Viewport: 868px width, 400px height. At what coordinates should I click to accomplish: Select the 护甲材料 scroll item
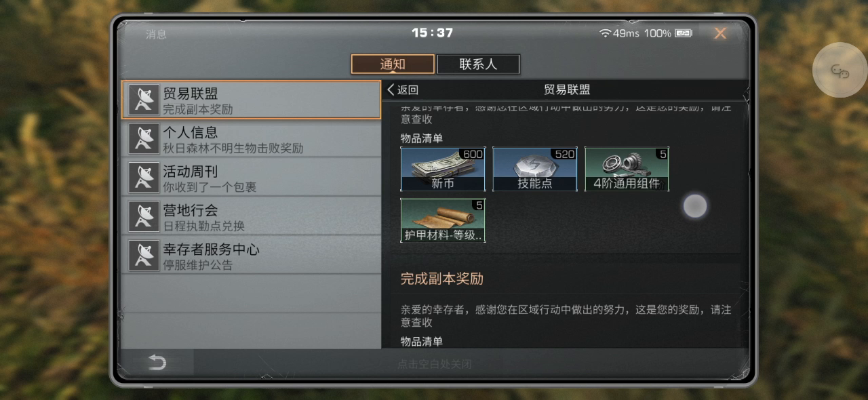tap(443, 220)
